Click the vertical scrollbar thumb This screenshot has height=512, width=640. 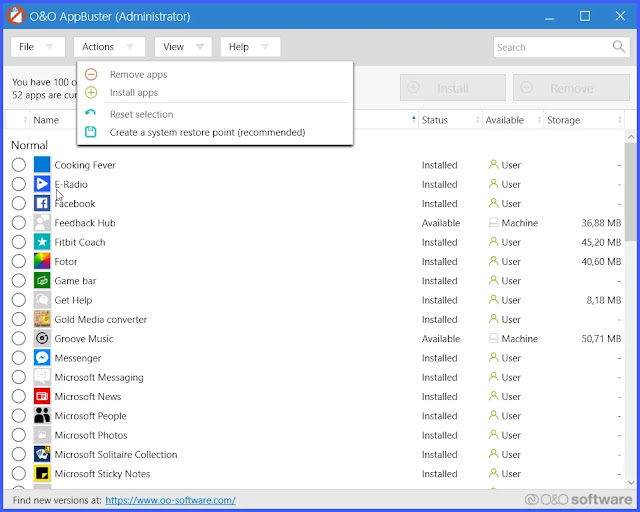pyautogui.click(x=631, y=192)
